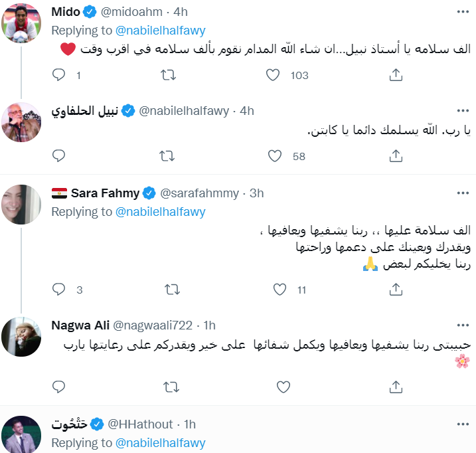Screen dimensions: 476x453
Task: Retweet Mido's reply tweet
Action: pyautogui.click(x=169, y=75)
